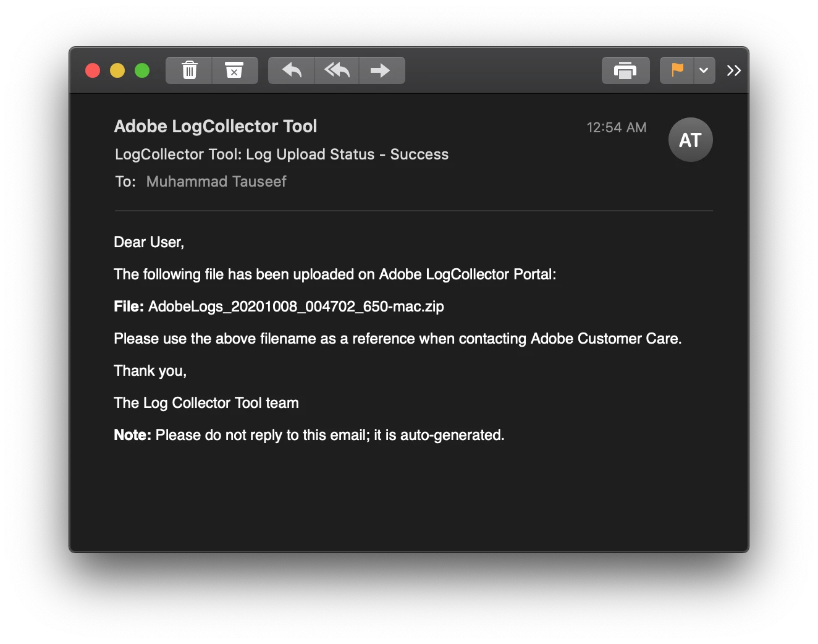Click the filename AdobeLogs_20201008_004702_650-mac.zip

[296, 307]
